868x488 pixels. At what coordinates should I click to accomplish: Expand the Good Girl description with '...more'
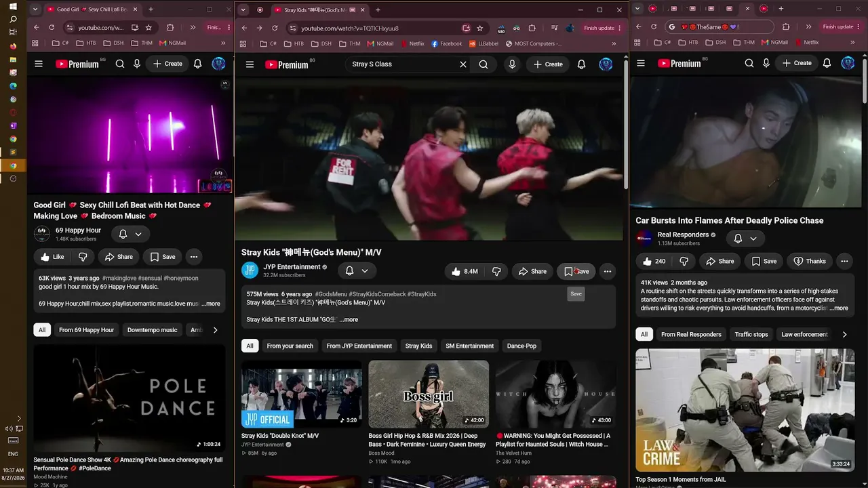coord(211,304)
